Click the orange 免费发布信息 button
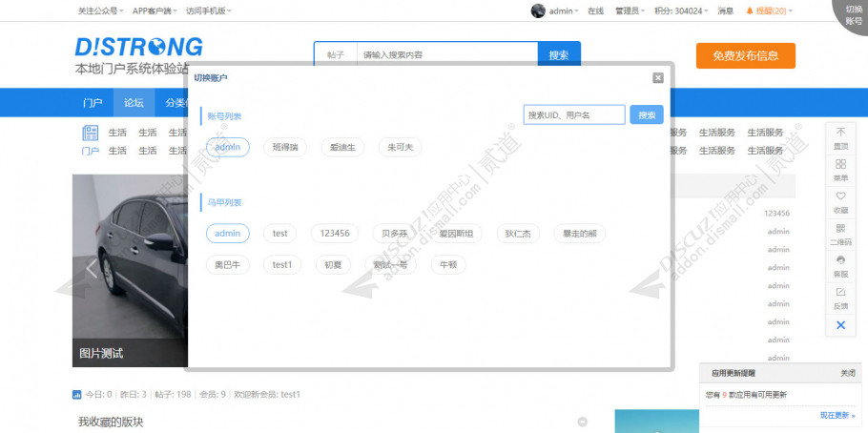This screenshot has height=433, width=868. (x=745, y=55)
